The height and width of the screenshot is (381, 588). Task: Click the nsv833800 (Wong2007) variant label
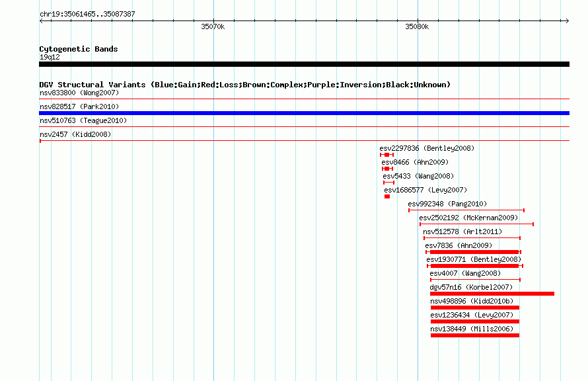[79, 93]
